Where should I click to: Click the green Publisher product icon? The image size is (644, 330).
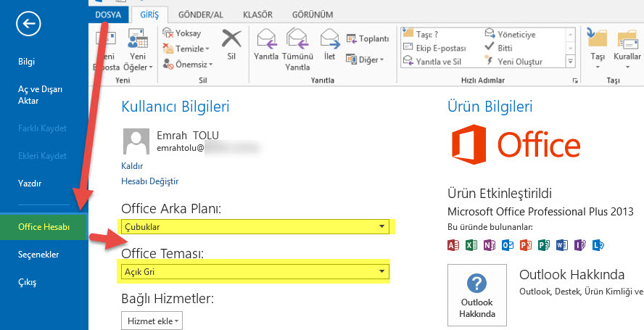(544, 245)
